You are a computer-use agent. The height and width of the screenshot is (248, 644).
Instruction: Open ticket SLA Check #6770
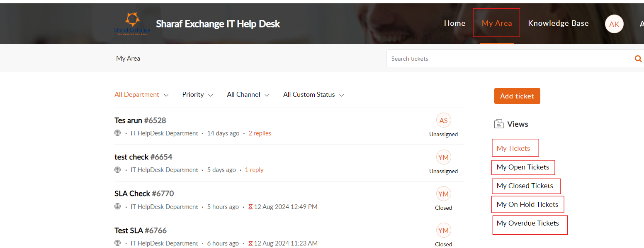pos(144,194)
